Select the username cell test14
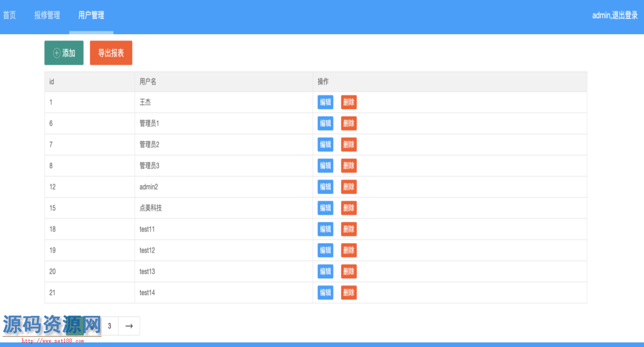This screenshot has height=347, width=644. point(223,292)
